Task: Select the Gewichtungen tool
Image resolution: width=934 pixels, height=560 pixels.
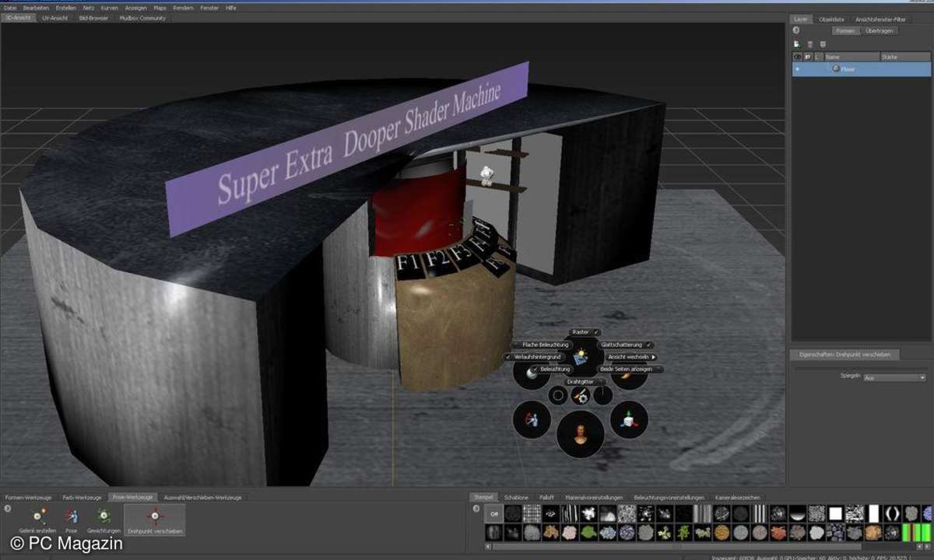Action: (104, 520)
